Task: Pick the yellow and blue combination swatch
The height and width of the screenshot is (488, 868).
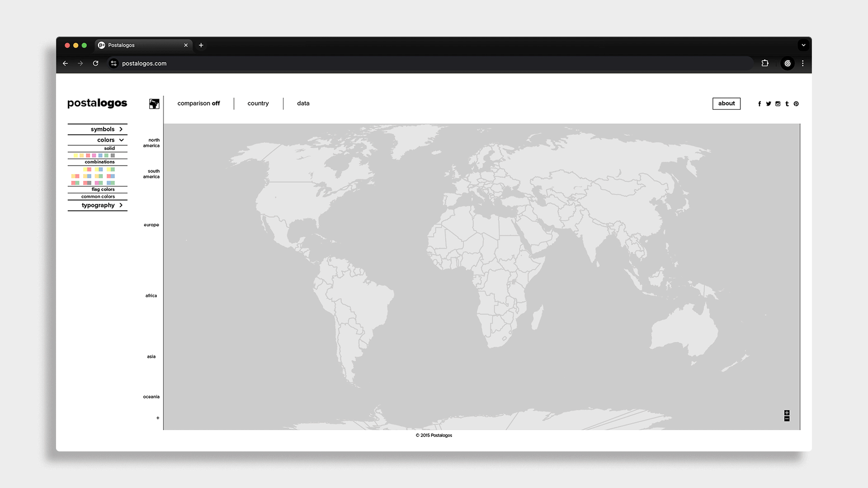Action: coord(99,169)
